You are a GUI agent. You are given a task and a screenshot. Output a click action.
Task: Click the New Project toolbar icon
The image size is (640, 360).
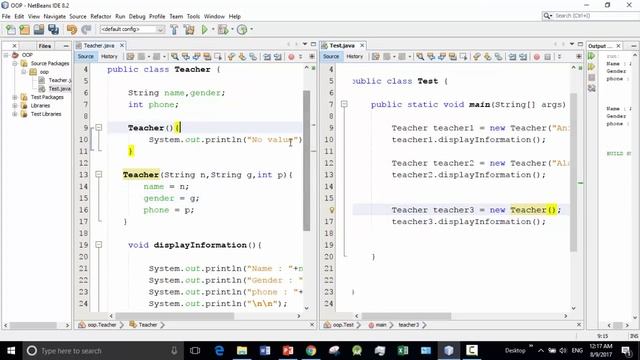(24, 29)
